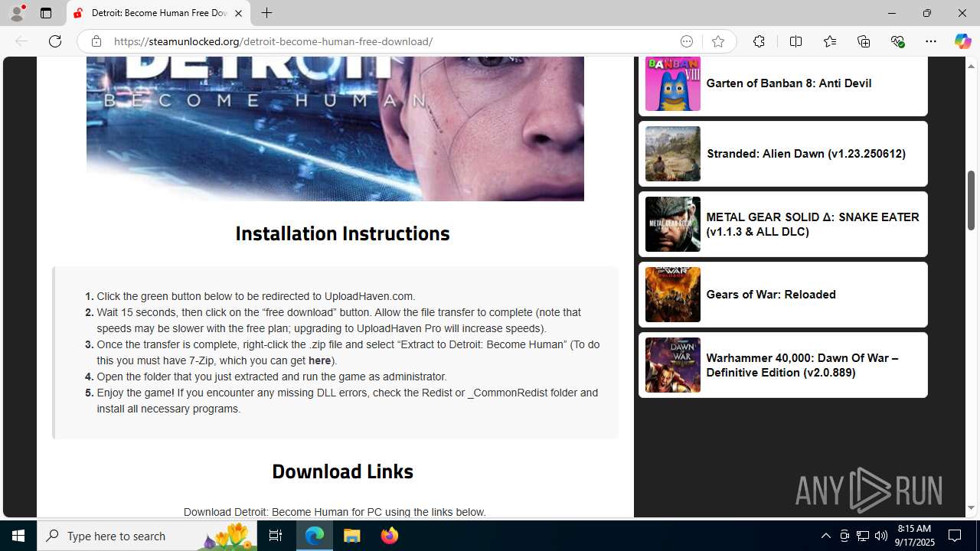Click Gears of War thumbnail image

tap(672, 295)
